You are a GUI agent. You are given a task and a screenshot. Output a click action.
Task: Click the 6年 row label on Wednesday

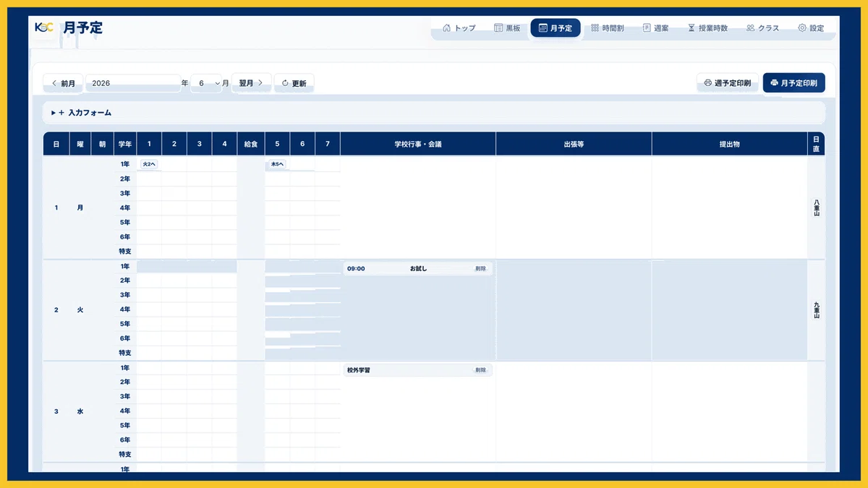[x=125, y=440]
